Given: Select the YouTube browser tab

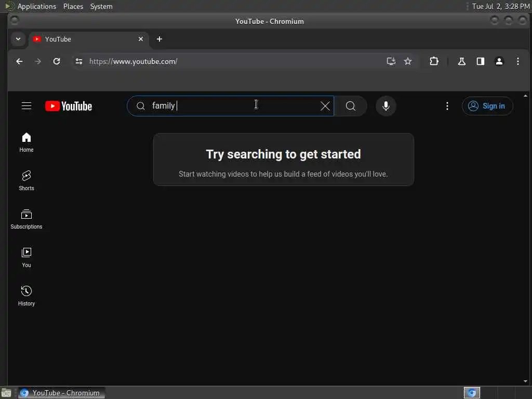Looking at the screenshot, I should 89,39.
